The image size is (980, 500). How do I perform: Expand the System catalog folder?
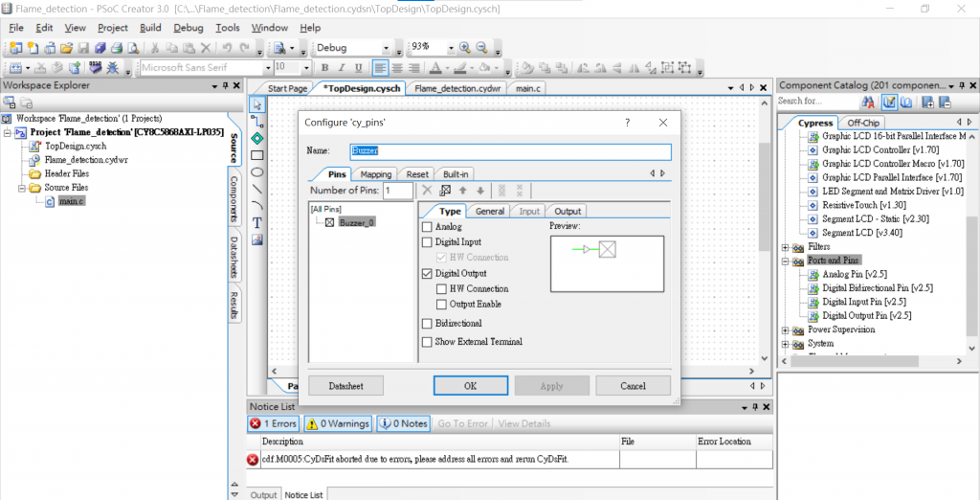tap(786, 344)
